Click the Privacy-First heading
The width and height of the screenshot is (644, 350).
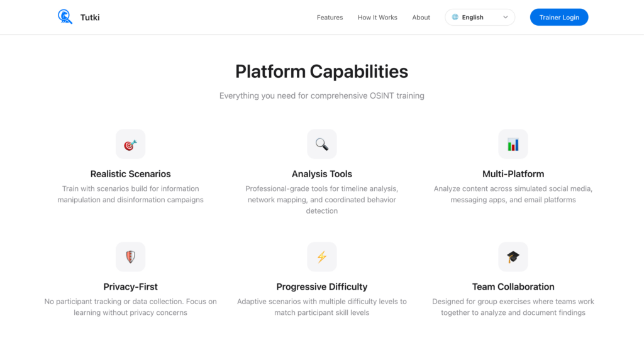coord(130,287)
